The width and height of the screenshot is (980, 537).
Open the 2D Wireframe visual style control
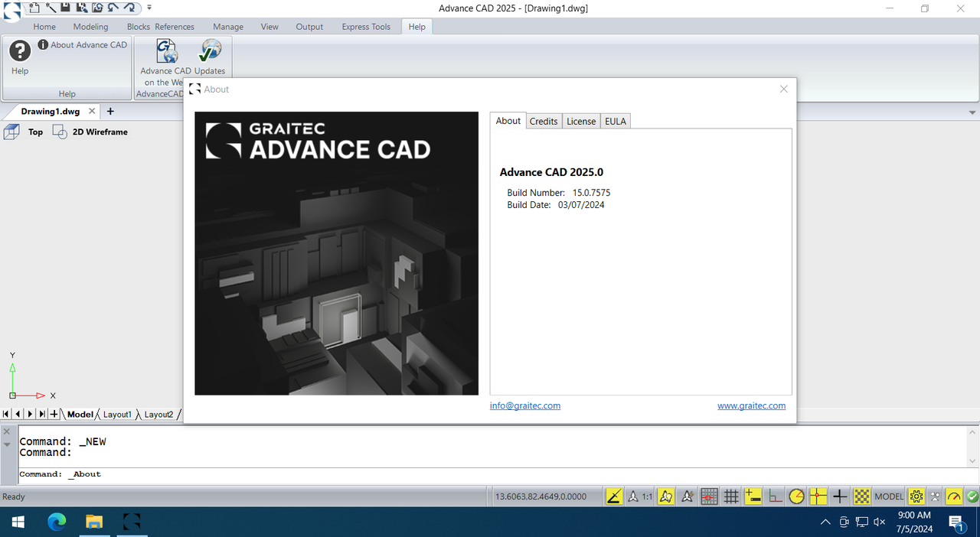(90, 132)
